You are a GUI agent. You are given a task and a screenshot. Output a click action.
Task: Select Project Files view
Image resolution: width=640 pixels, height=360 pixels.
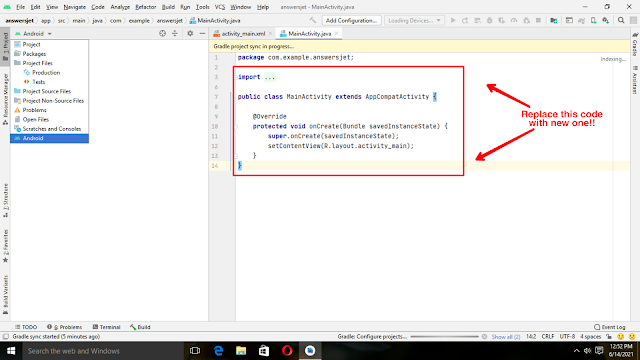click(49, 63)
